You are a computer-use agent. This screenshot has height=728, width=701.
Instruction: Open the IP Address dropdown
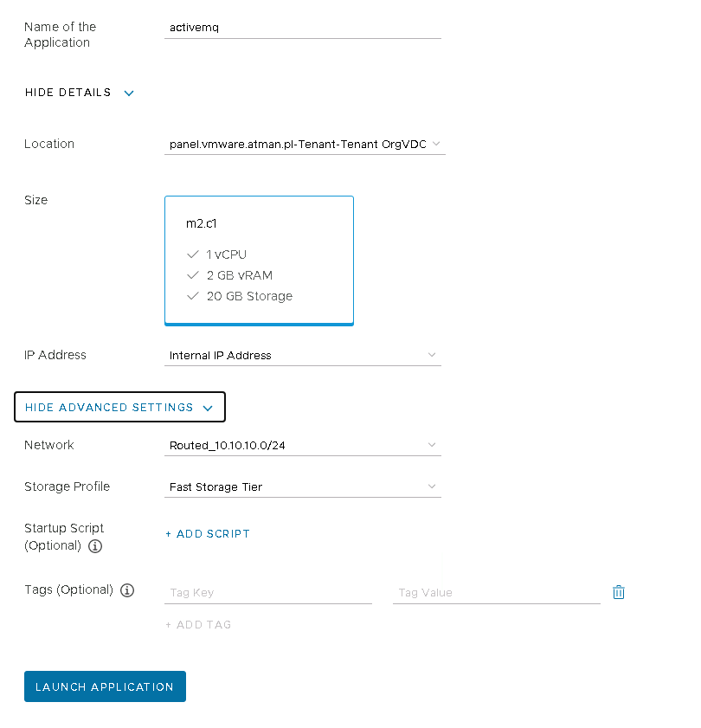(302, 355)
